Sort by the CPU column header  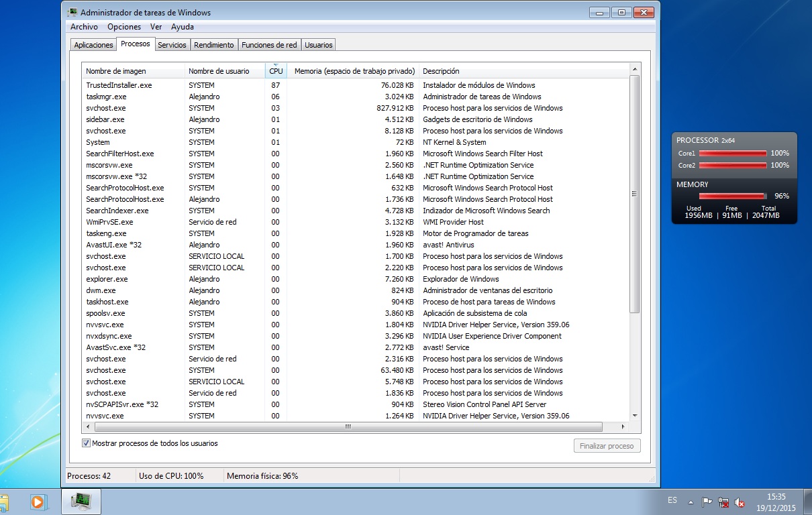tap(276, 71)
